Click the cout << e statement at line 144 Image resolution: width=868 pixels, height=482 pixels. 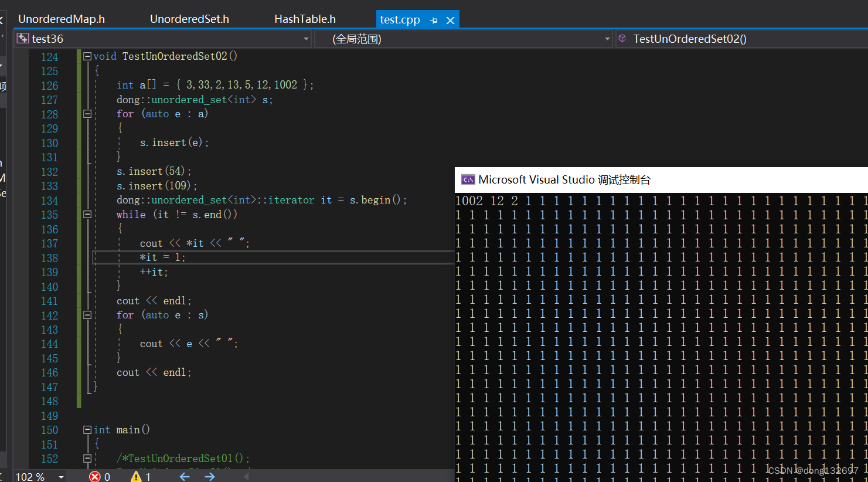189,344
